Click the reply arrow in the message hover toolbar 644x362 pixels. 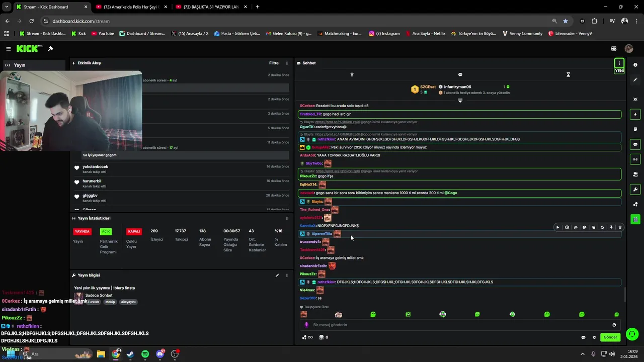[602, 227]
